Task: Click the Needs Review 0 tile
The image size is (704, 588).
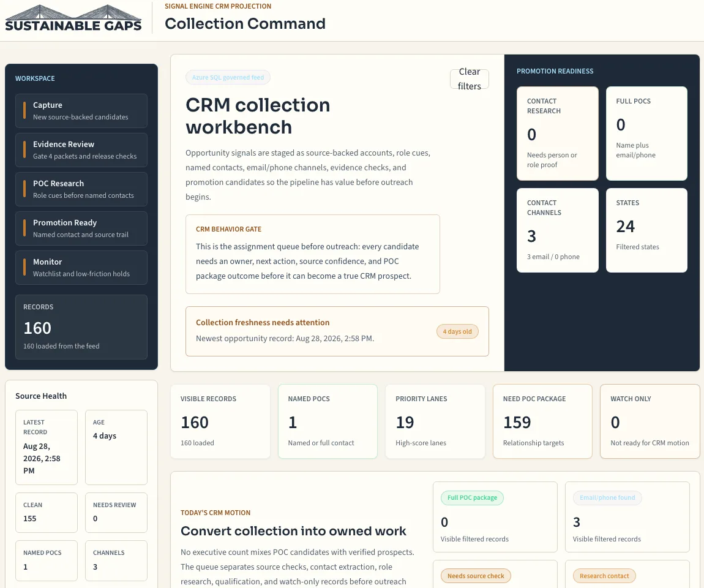Action: 116,513
